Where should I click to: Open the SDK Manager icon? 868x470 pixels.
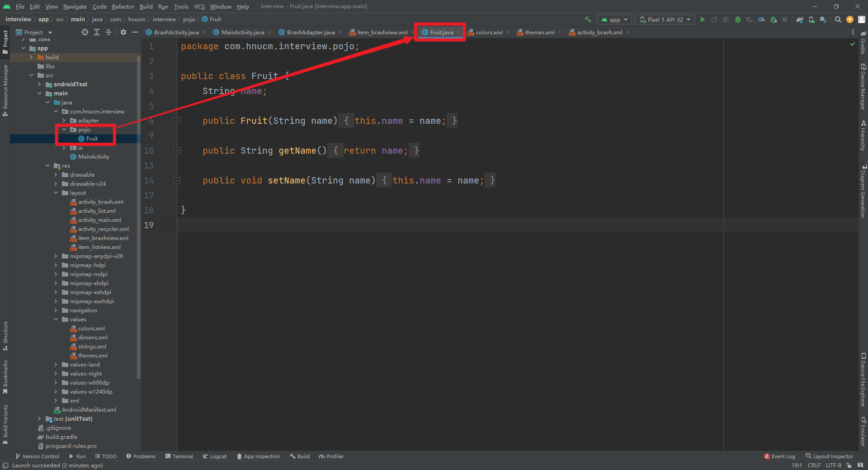(823, 19)
